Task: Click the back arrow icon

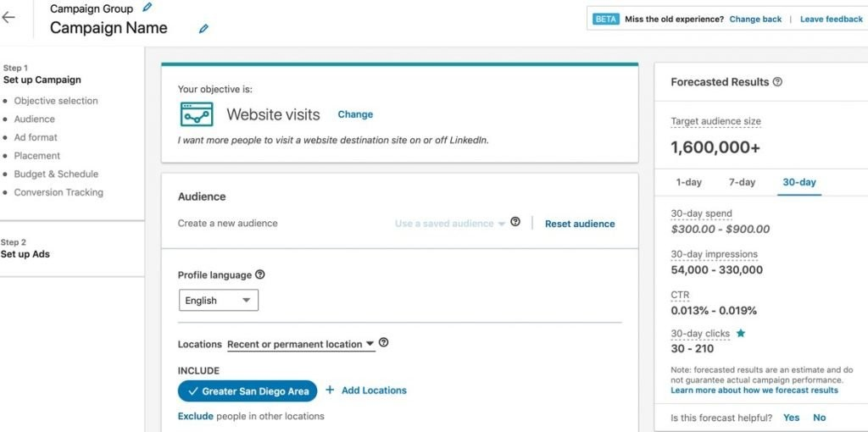Action: pos(9,17)
